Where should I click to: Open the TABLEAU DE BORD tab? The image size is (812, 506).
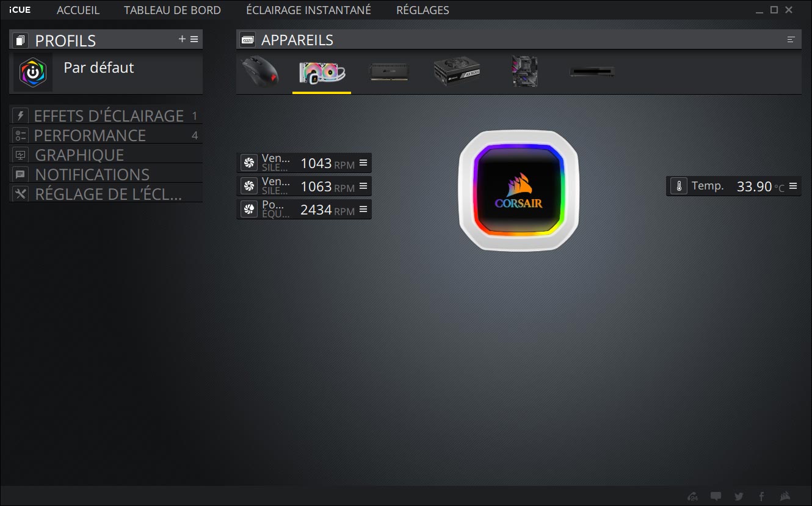172,10
